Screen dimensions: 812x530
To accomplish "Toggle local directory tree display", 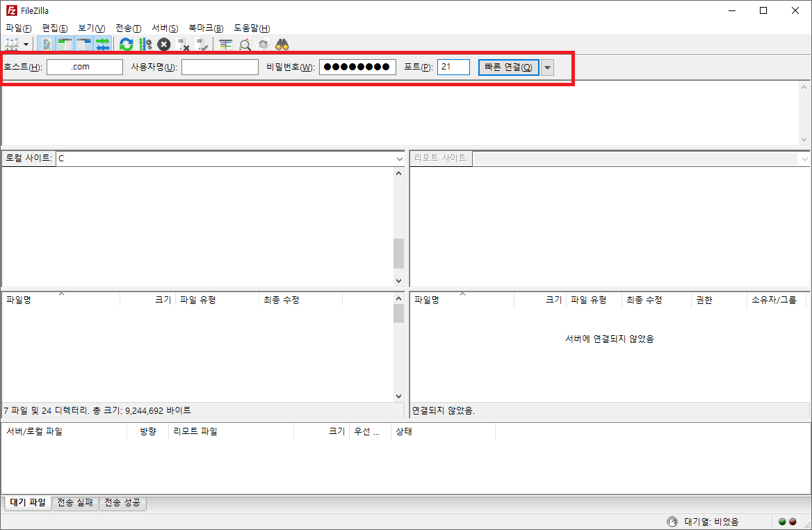I will tap(65, 45).
